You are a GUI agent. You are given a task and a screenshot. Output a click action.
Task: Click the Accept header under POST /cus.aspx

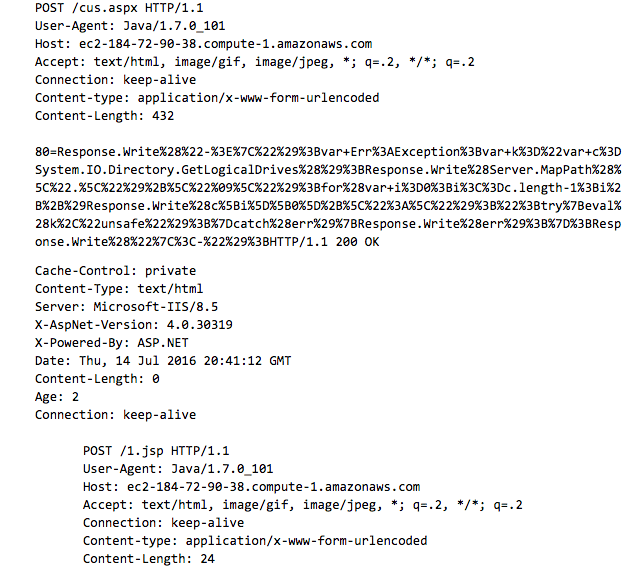click(254, 62)
